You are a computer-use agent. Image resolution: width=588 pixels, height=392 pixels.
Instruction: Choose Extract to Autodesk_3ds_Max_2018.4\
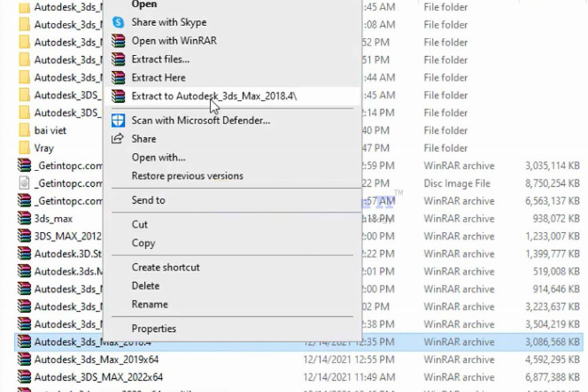click(214, 96)
